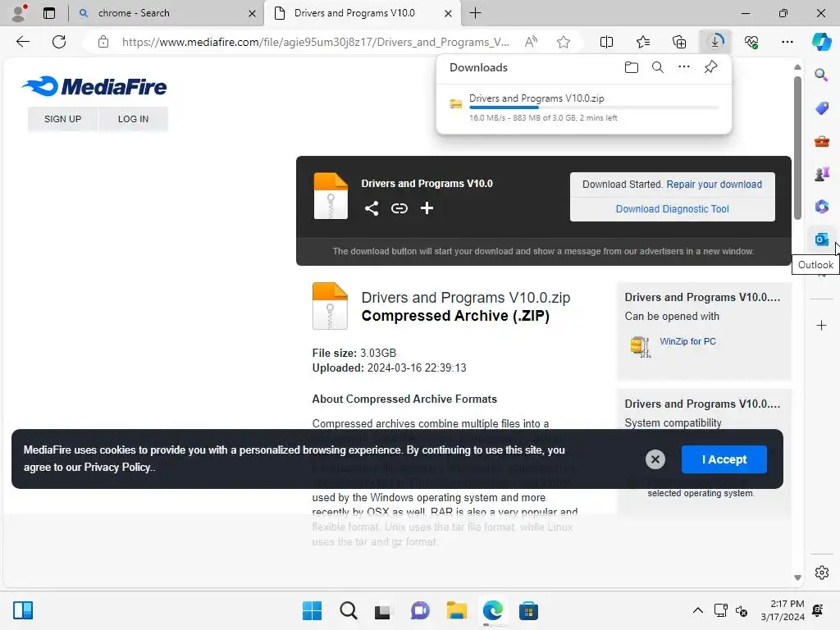
Task: Open the Favorites list icon
Action: (x=643, y=42)
